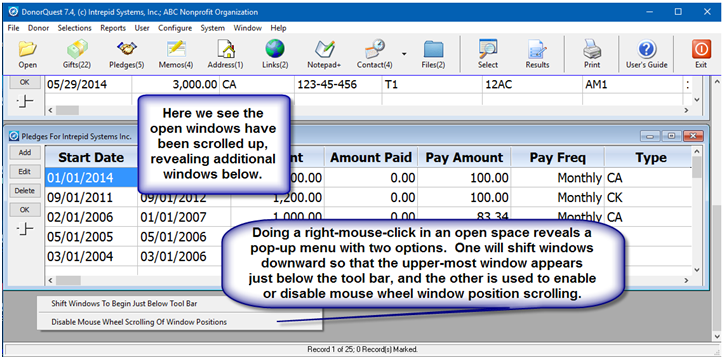Open the Configure menu
The width and height of the screenshot is (724, 360).
click(x=175, y=28)
